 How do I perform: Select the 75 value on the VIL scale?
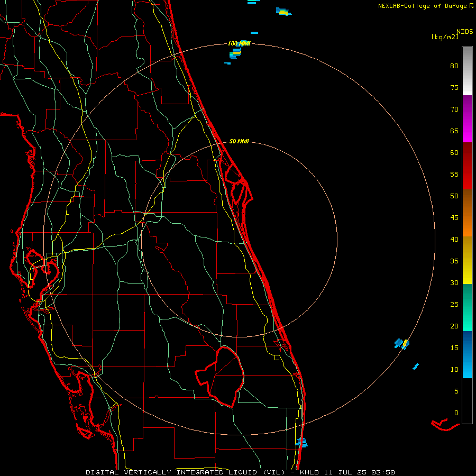pyautogui.click(x=454, y=87)
